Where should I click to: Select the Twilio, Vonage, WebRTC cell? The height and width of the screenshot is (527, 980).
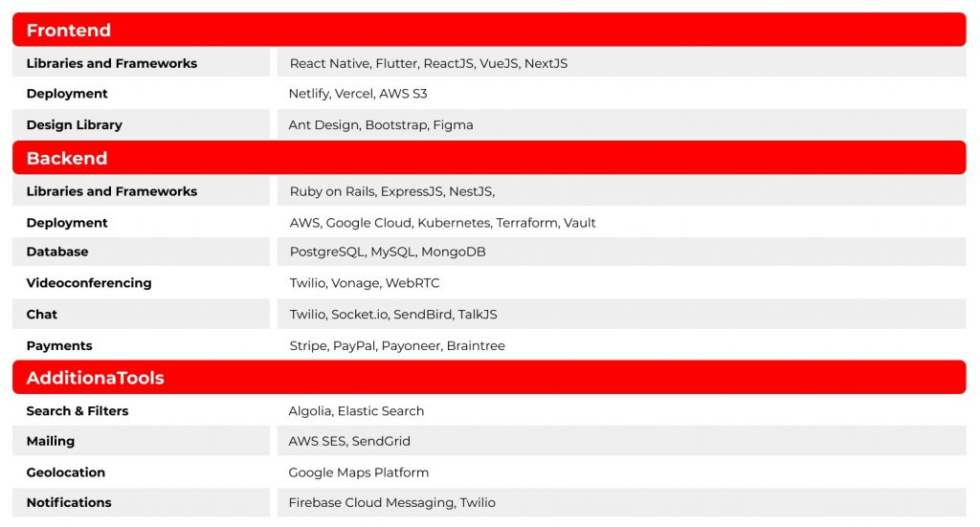coord(365,283)
